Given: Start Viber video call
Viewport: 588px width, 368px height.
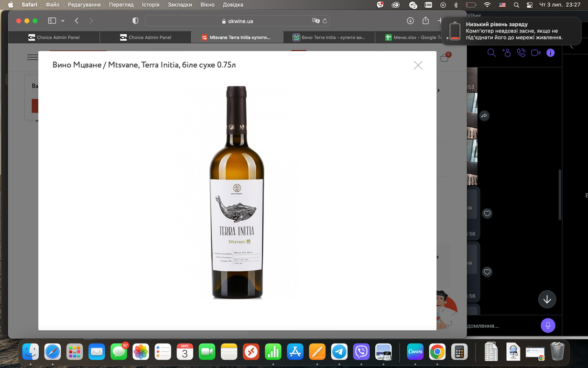Looking at the screenshot, I should (536, 53).
